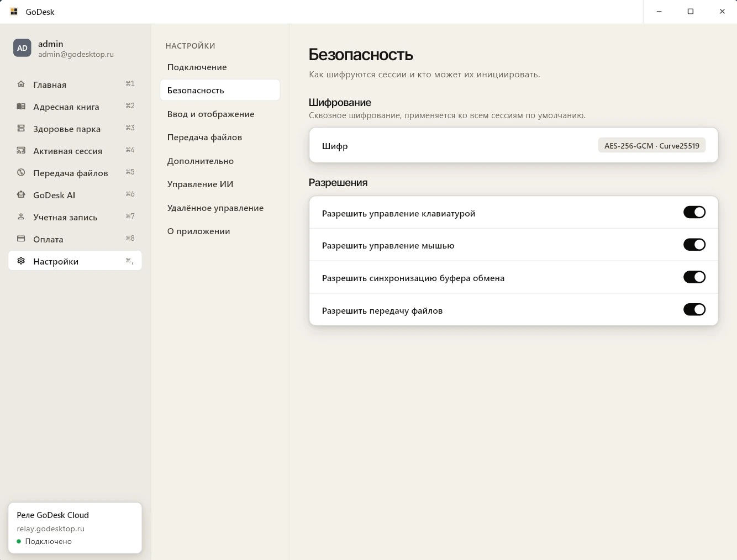Go to Адресная книга in the sidebar
Screen dimensions: 737x560
[75, 106]
